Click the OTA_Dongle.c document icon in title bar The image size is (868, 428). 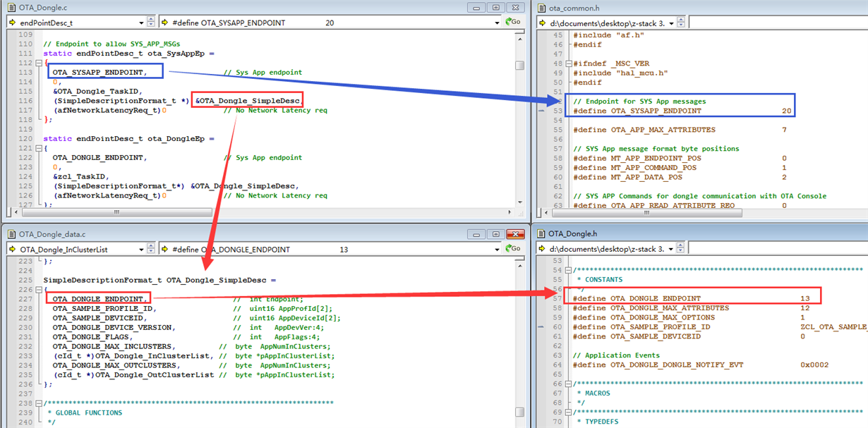coord(12,7)
